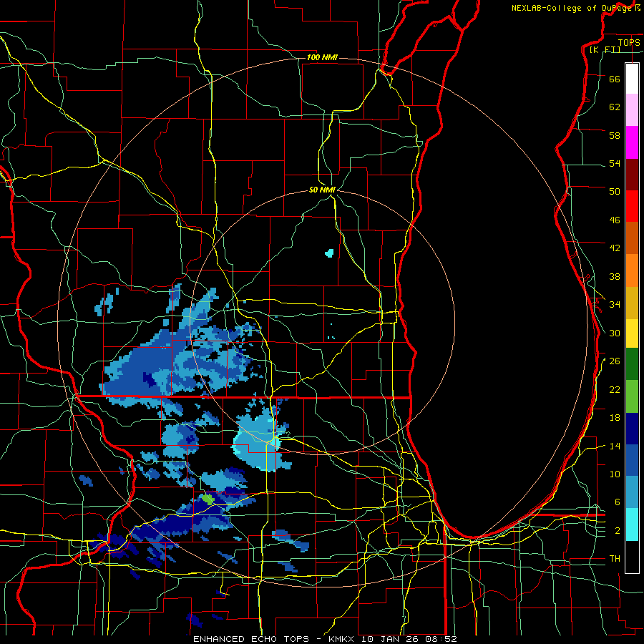The height and width of the screenshot is (644, 644).
Task: Pick the cyan swatch near the legend bottom
Action: click(632, 525)
